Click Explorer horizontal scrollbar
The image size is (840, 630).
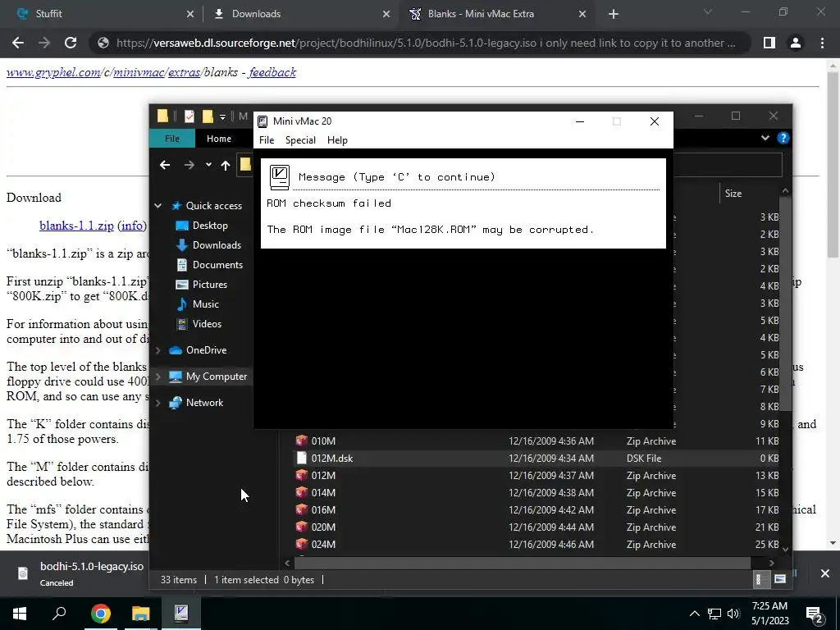click(x=523, y=563)
